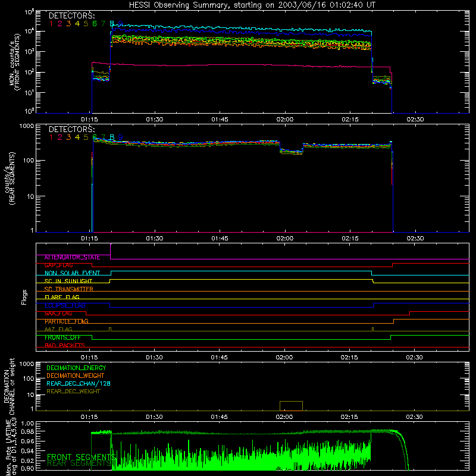Viewport: 476px width, 476px height.
Task: Click the SC_IN_SUNLIGHT flag label
Action: click(x=68, y=281)
